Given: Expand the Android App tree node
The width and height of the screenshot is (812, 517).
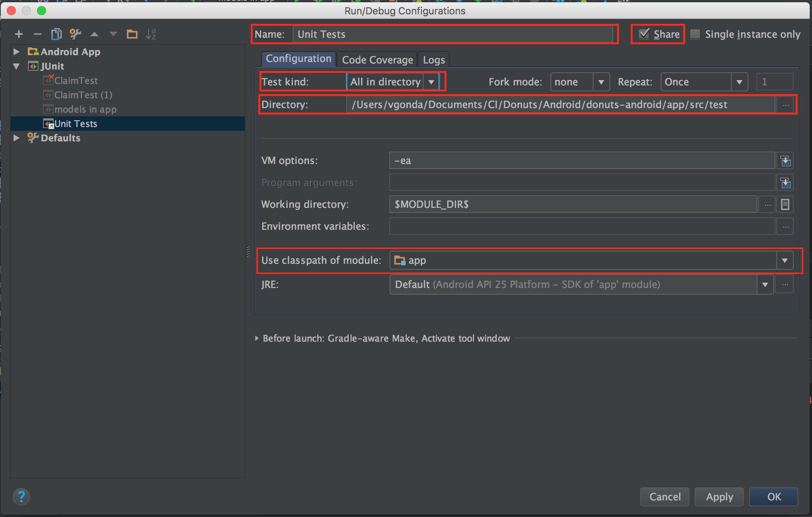Looking at the screenshot, I should point(17,51).
